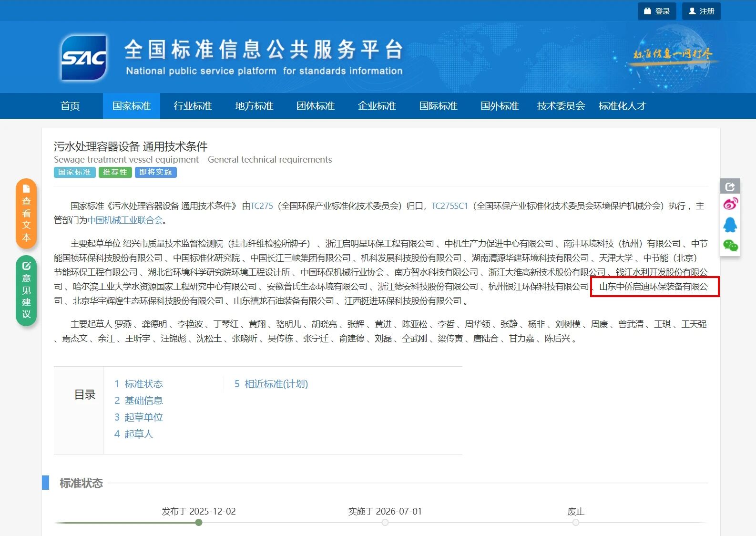Click the SAC logo icon

[84, 58]
